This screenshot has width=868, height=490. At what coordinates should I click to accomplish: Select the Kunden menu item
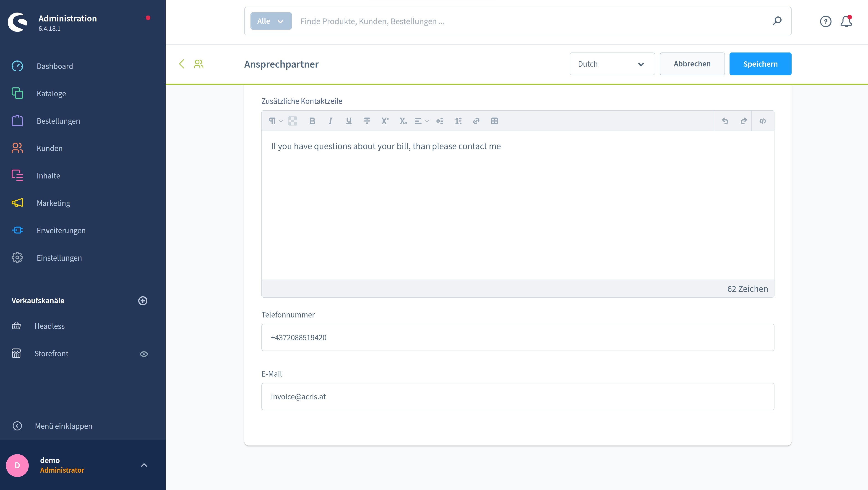pos(50,148)
